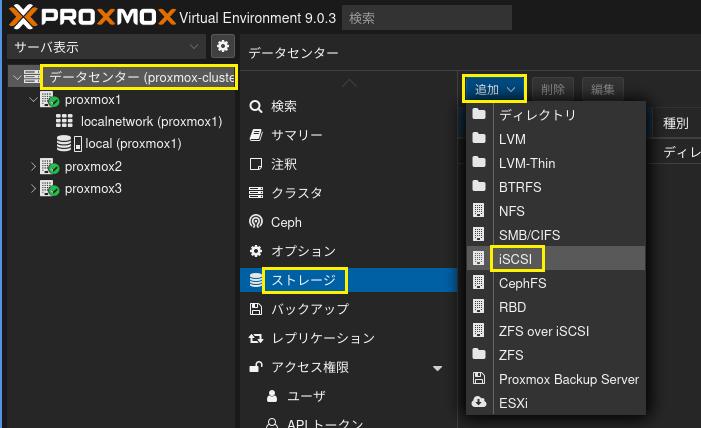Click the user icon for ユーザ

tap(272, 396)
